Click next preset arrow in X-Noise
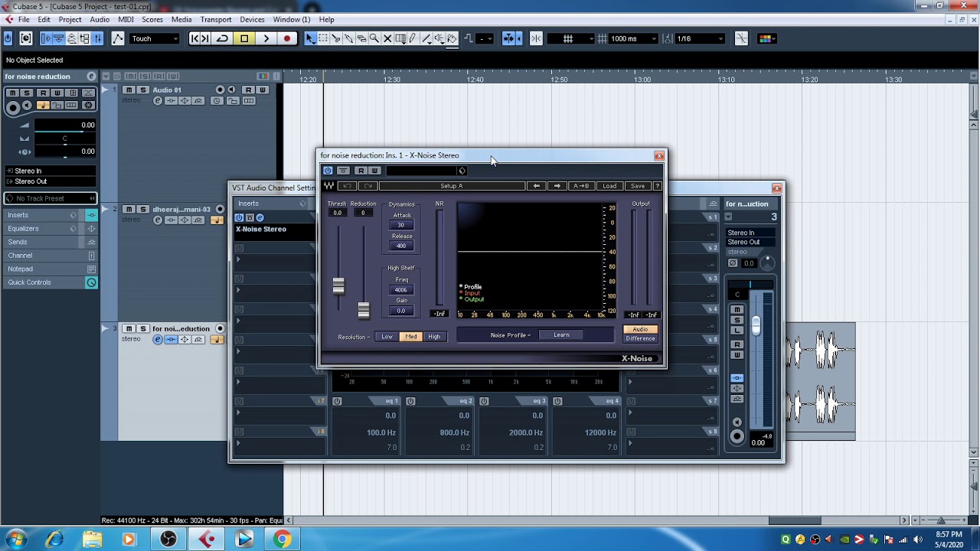This screenshot has height=551, width=980. (x=557, y=186)
